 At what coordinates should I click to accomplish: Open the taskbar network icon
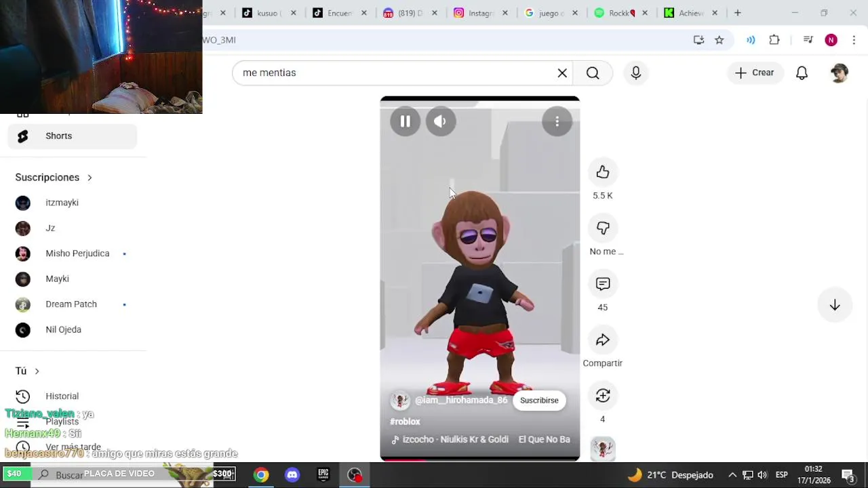pos(747,475)
